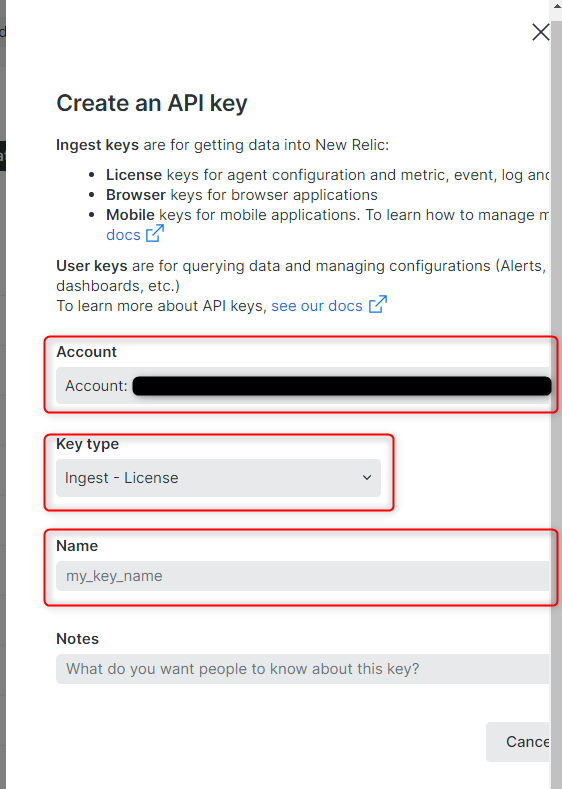Click the 'Key type' field label
562x789 pixels.
88,444
